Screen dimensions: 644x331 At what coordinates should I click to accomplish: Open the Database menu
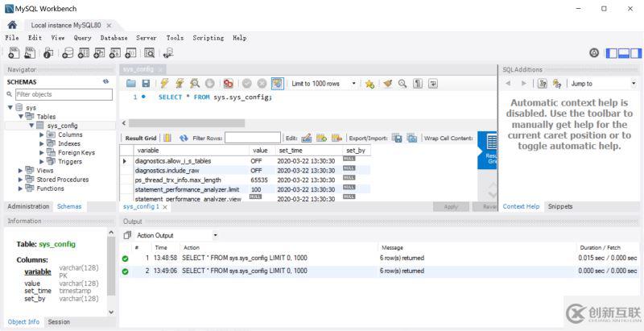coord(114,38)
